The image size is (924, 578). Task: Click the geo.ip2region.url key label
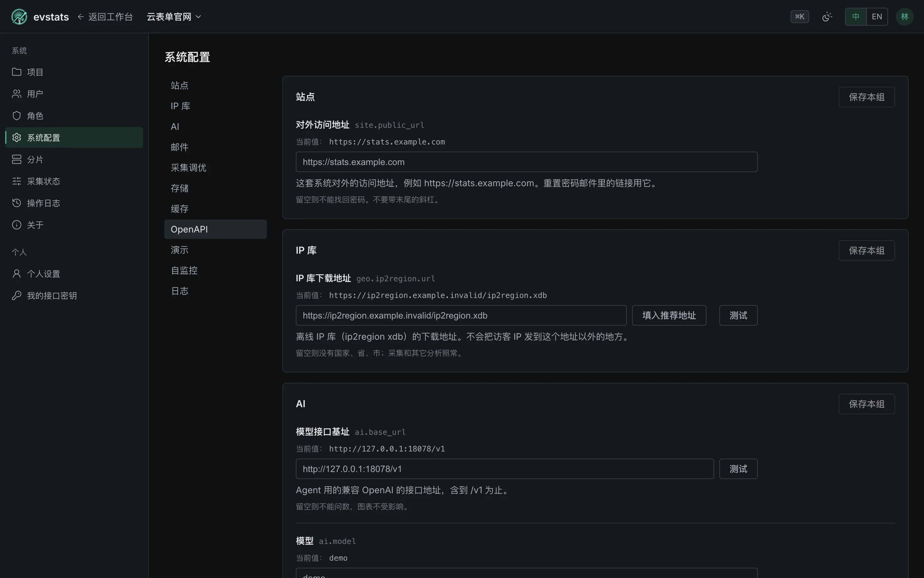(396, 279)
